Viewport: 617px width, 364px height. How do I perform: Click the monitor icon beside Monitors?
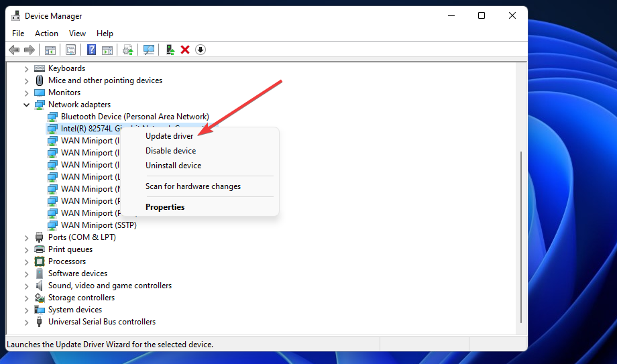pyautogui.click(x=40, y=93)
